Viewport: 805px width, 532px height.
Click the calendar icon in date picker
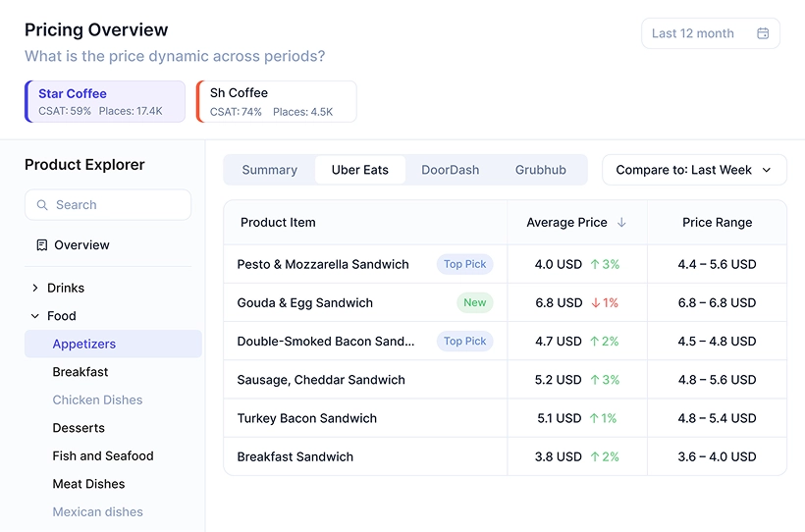click(x=763, y=33)
